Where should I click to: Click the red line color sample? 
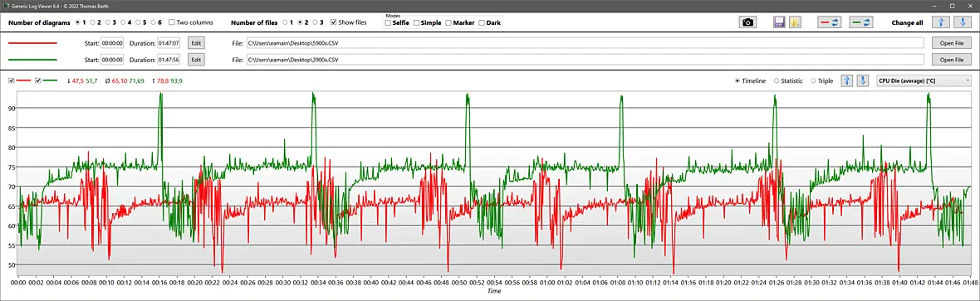click(32, 42)
